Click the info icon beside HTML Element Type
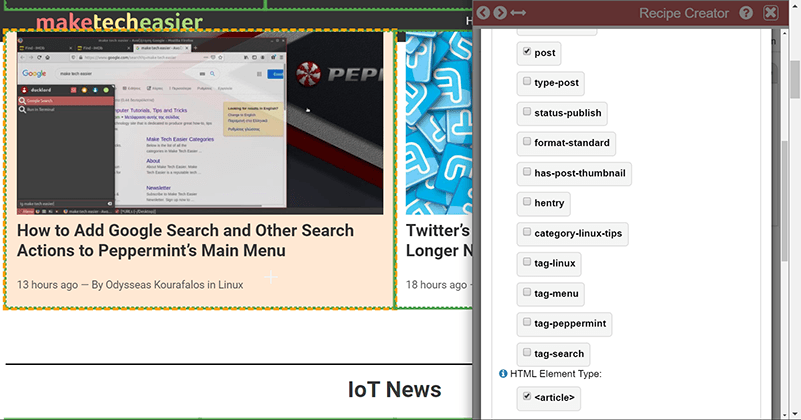 (x=503, y=374)
